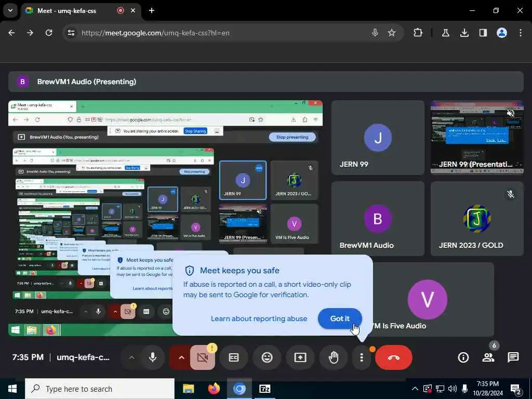Open Chrome downloads
532x399 pixels.
[x=464, y=33]
